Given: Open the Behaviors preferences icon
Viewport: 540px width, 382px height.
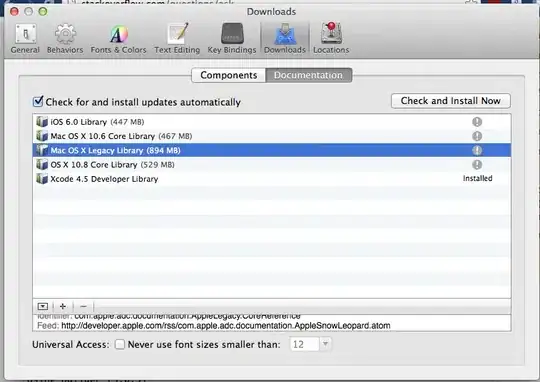Looking at the screenshot, I should [65, 38].
